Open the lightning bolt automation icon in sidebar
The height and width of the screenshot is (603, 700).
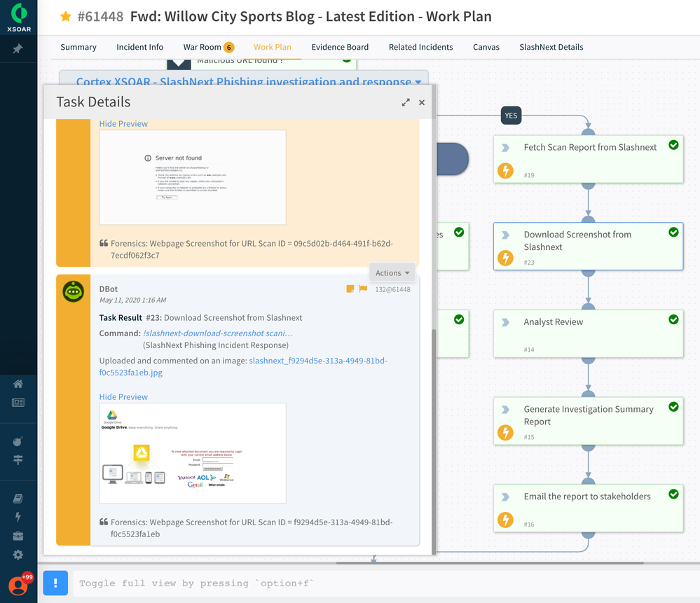tap(18, 517)
